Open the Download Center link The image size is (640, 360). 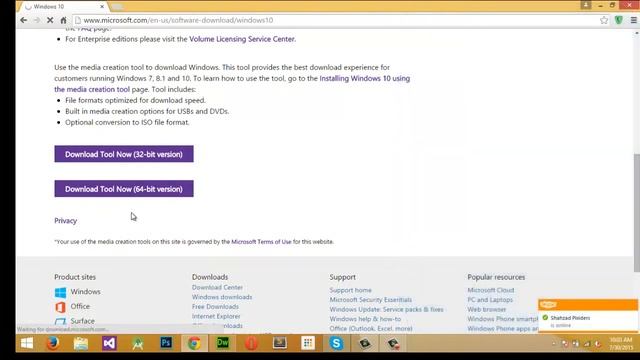click(x=217, y=287)
